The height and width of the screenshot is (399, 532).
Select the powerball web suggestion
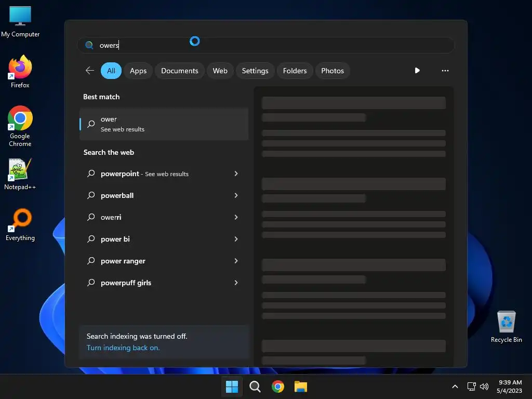(x=164, y=195)
